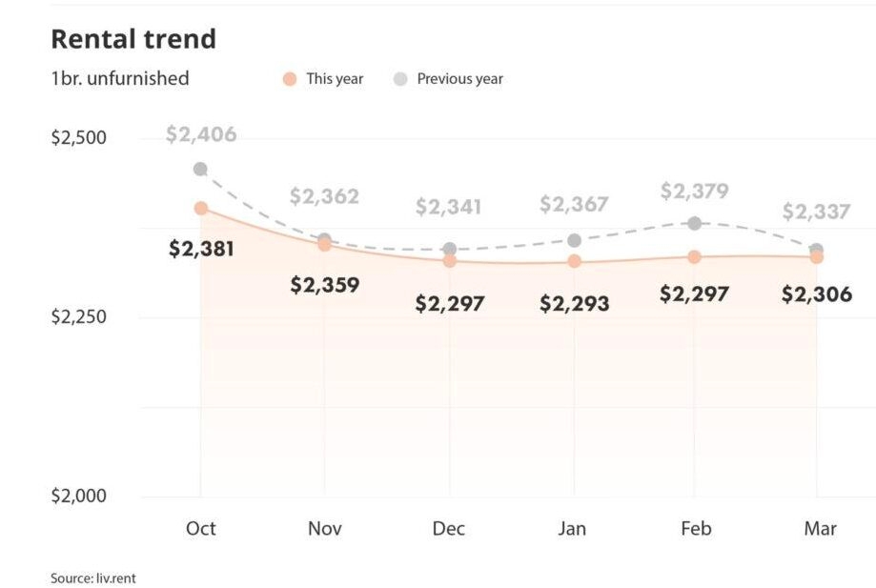Select previous year's February data point
Image resolution: width=876 pixels, height=588 pixels.
[694, 223]
